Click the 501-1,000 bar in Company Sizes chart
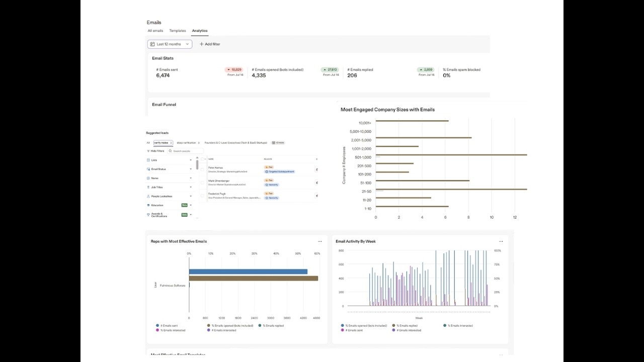Screen dimensions: 644x362 (451, 155)
